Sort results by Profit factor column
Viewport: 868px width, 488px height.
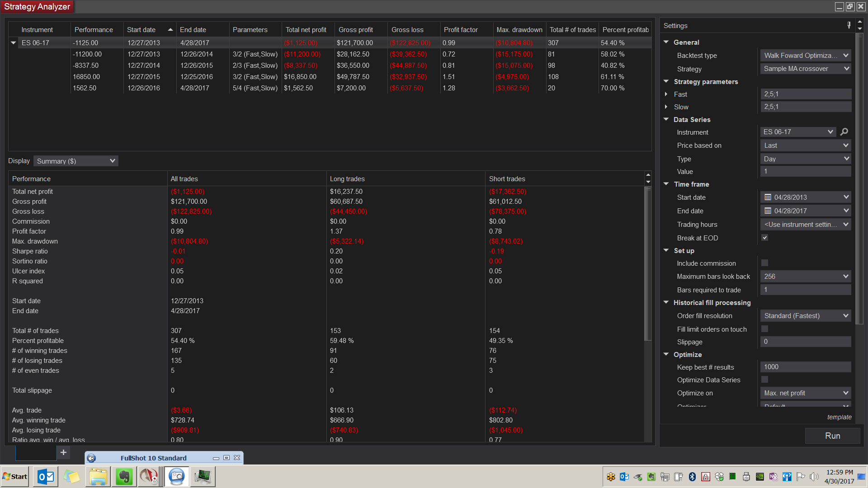point(460,30)
